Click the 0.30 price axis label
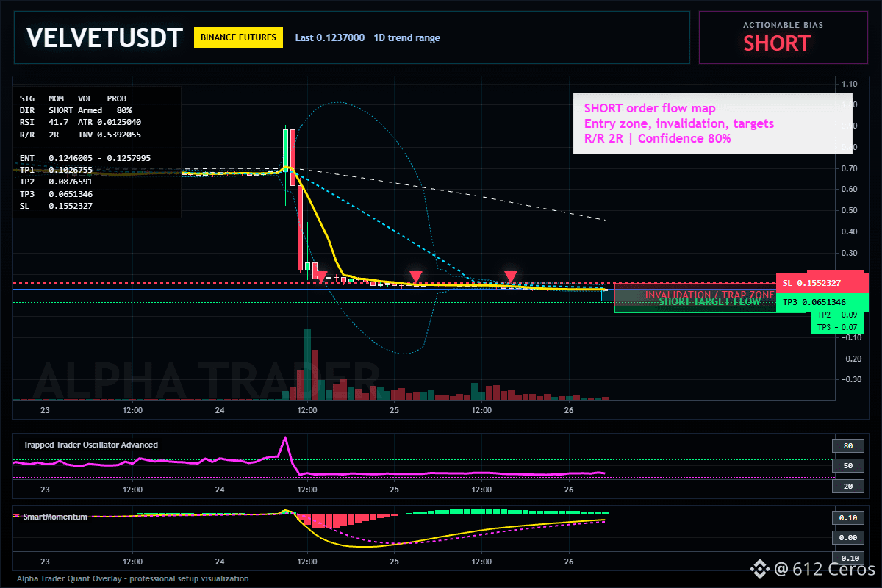This screenshot has height=588, width=882. click(x=851, y=253)
